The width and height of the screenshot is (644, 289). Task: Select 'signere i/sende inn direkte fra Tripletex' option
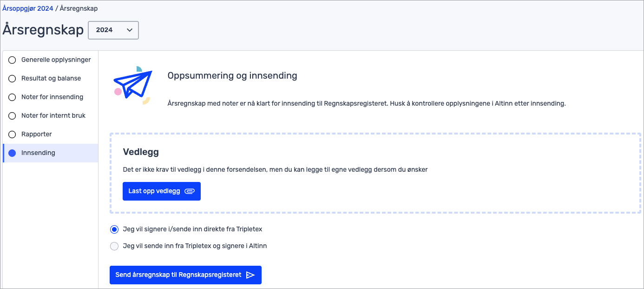(114, 229)
